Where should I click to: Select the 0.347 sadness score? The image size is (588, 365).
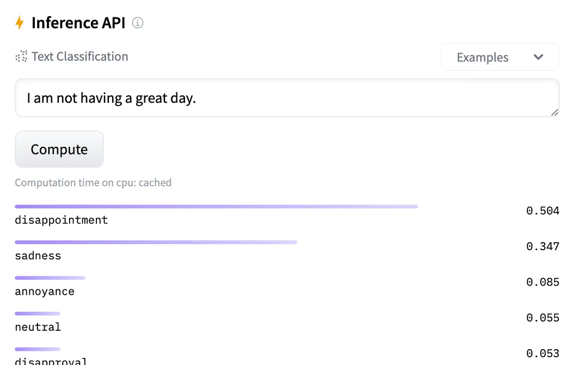[x=542, y=246]
